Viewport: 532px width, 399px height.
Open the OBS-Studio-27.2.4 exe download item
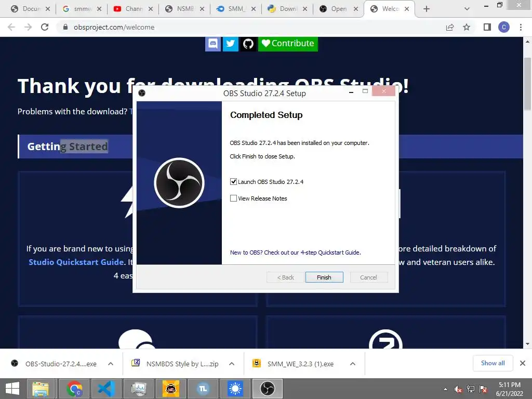(x=54, y=364)
